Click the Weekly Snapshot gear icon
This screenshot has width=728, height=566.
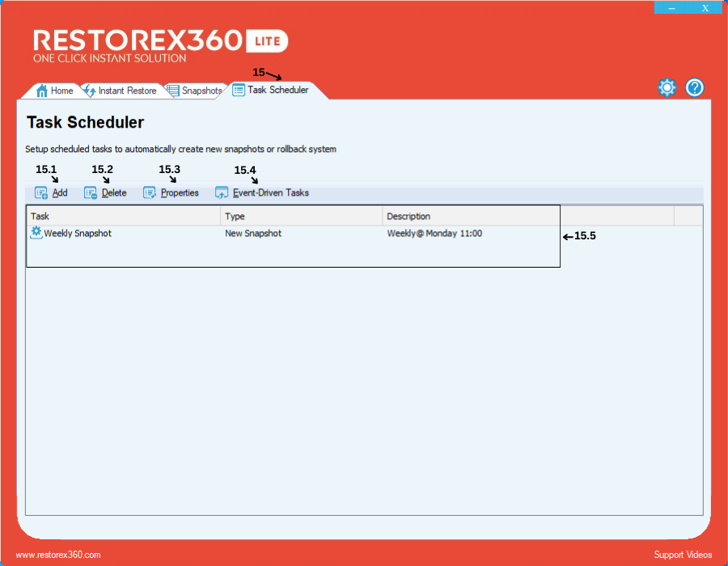pos(36,233)
